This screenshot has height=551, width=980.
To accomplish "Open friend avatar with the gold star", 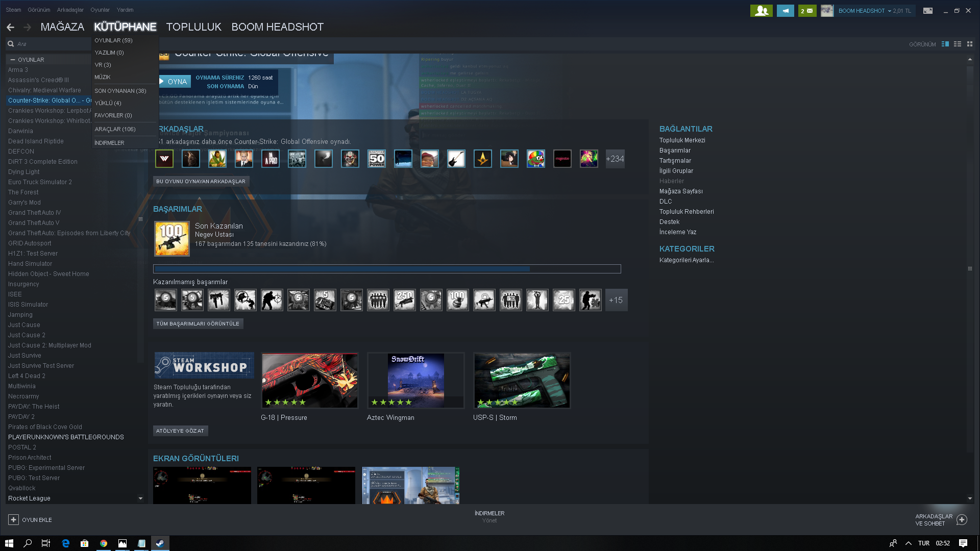I will (483, 159).
